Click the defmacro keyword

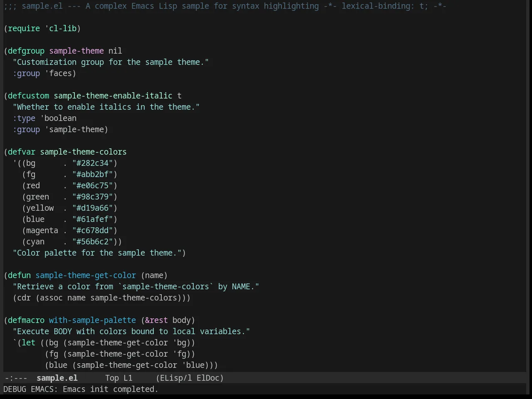pos(26,320)
